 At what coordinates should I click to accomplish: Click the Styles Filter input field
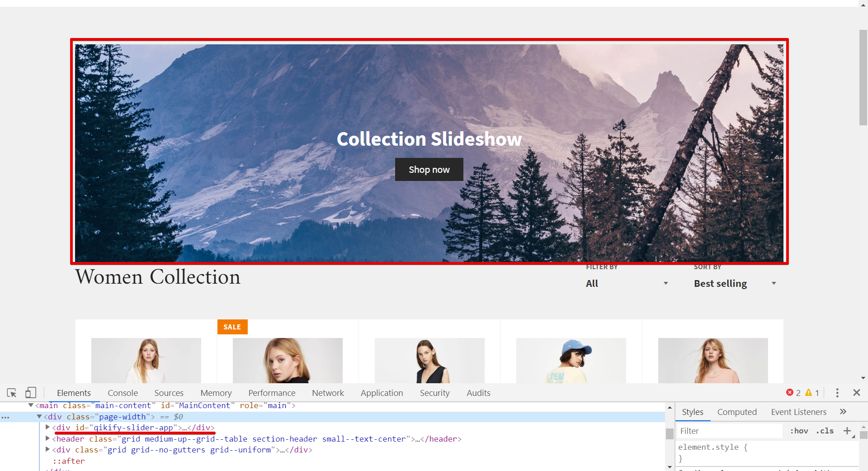(730, 431)
